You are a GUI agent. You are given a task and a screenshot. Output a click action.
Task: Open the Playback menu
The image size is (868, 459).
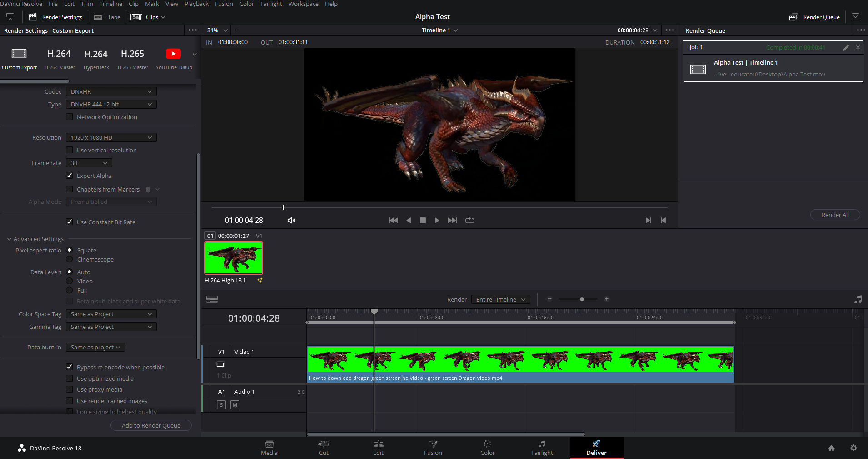196,4
